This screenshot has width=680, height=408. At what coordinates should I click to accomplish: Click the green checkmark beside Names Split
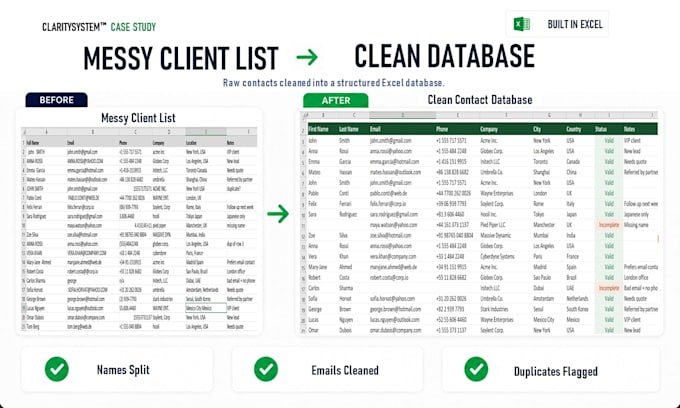(x=57, y=369)
